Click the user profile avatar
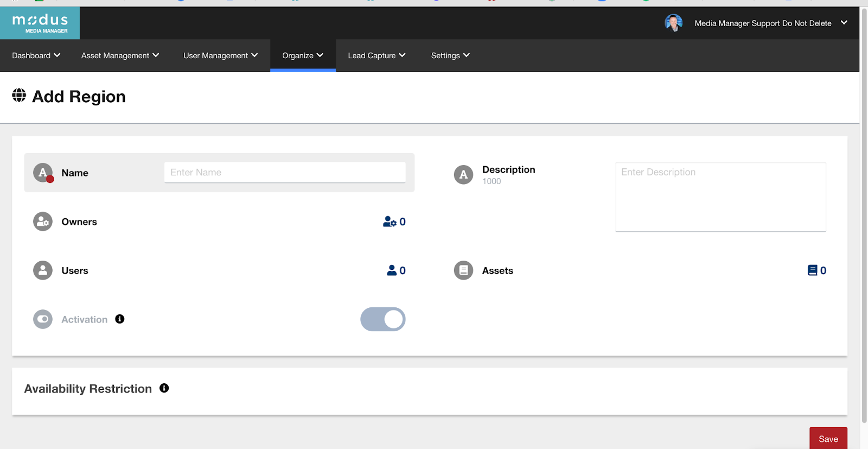868x449 pixels. pos(673,23)
